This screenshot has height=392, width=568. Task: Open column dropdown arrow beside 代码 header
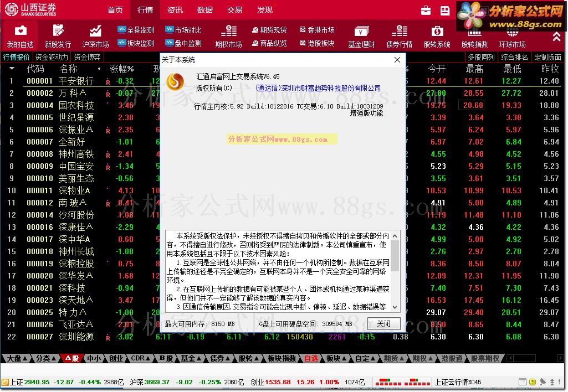pyautogui.click(x=12, y=69)
